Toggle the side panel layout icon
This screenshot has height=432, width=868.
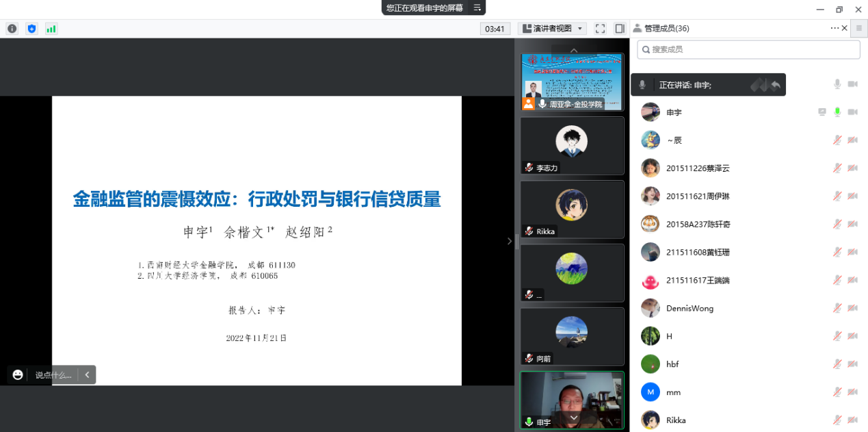(x=619, y=29)
